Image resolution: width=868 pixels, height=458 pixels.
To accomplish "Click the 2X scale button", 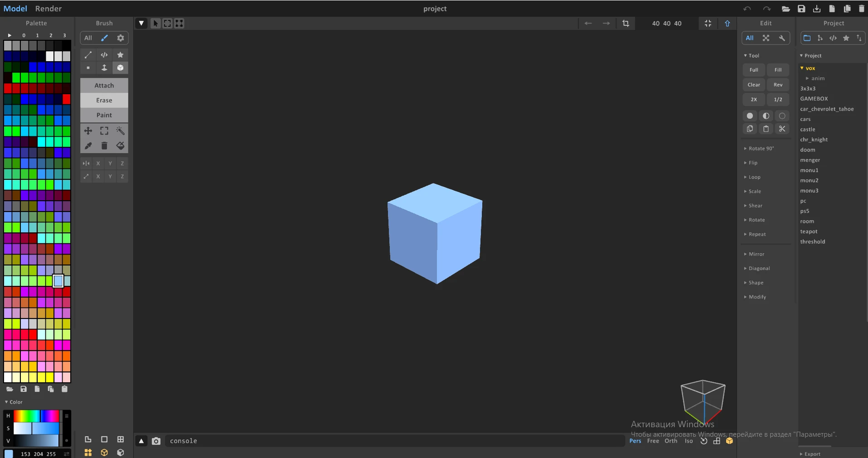I will point(754,99).
